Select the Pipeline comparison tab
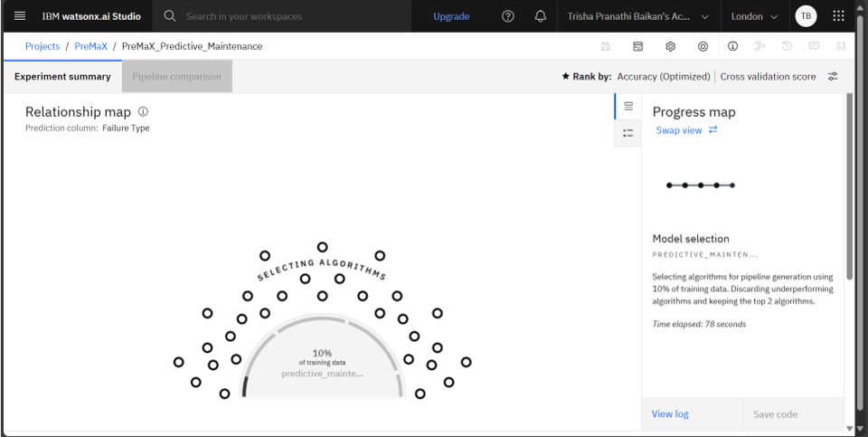Viewport: 868px width, 437px height. (176, 77)
